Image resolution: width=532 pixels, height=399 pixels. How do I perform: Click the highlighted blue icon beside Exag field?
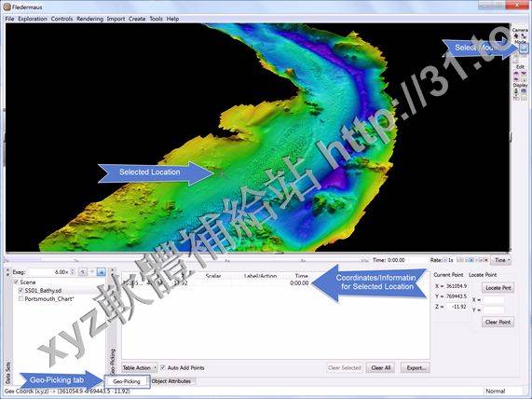(102, 272)
